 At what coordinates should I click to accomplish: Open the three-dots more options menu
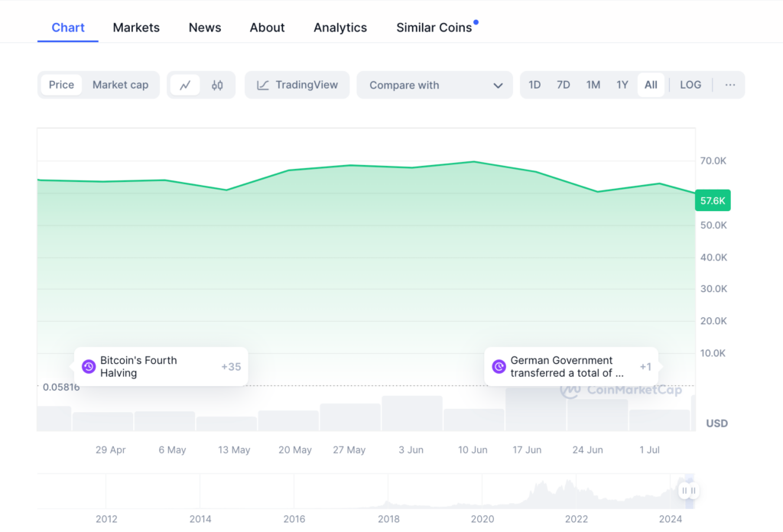coord(729,85)
